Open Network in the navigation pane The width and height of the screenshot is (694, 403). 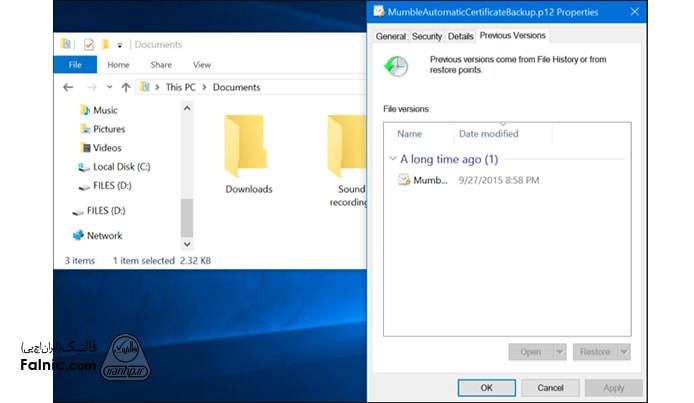click(x=104, y=236)
